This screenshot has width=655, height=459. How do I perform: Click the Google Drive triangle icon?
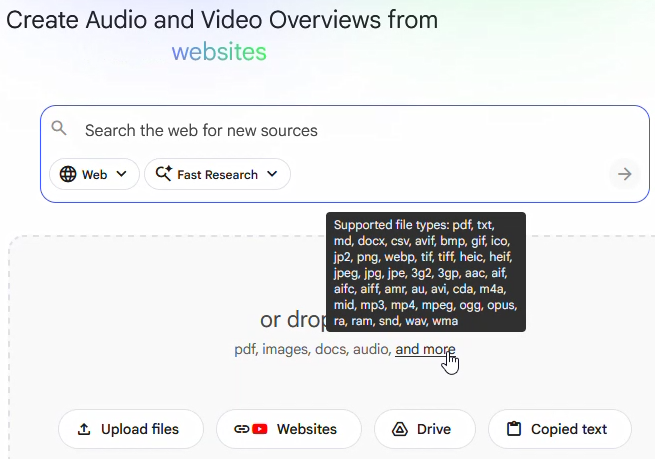(399, 429)
